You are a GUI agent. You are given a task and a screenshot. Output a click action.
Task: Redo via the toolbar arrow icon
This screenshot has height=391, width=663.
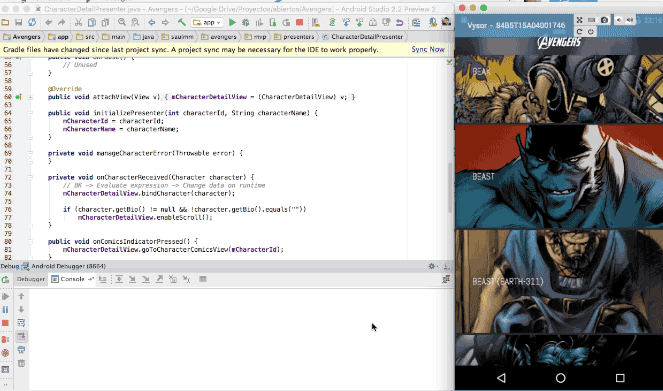coord(61,22)
